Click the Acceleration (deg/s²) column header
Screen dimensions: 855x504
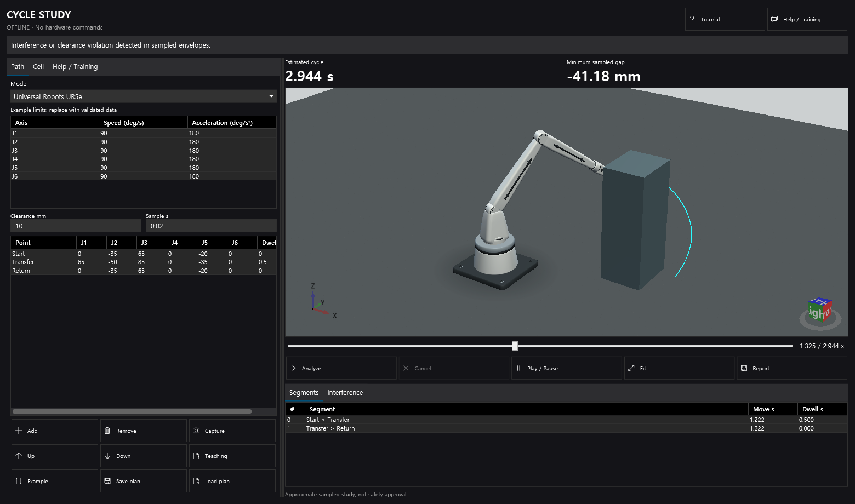(232, 123)
